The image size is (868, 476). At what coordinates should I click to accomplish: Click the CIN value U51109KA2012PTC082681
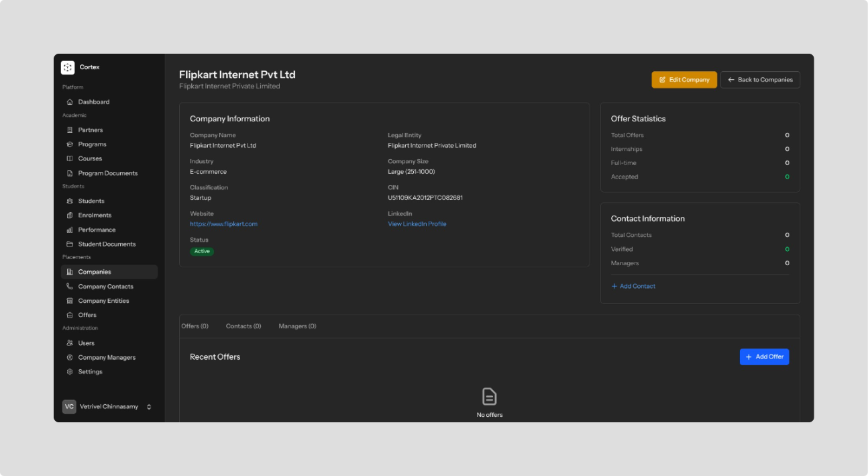(x=425, y=198)
